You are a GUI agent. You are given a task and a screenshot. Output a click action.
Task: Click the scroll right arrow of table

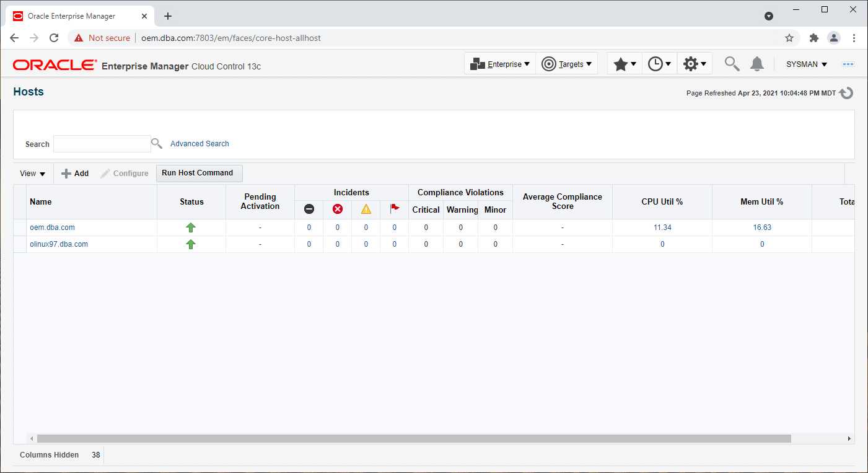click(x=849, y=438)
